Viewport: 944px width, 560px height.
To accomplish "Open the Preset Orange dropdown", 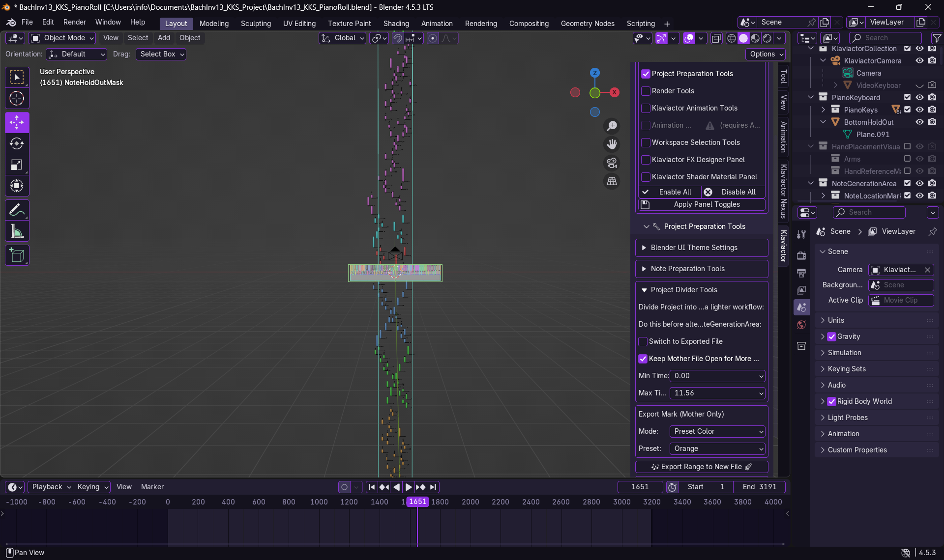I will point(717,448).
